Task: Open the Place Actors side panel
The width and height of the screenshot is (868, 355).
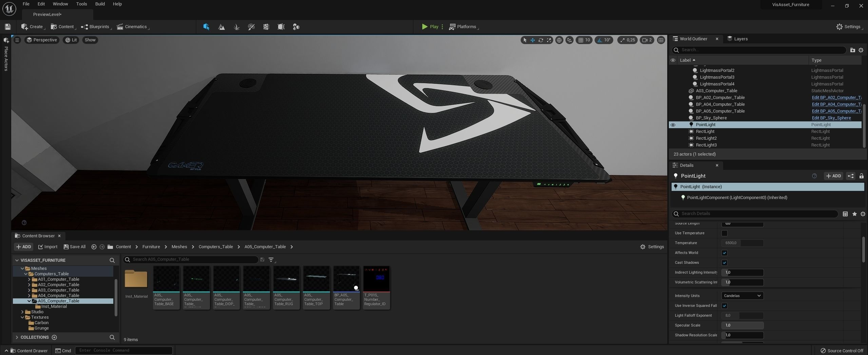Action: tap(6, 54)
